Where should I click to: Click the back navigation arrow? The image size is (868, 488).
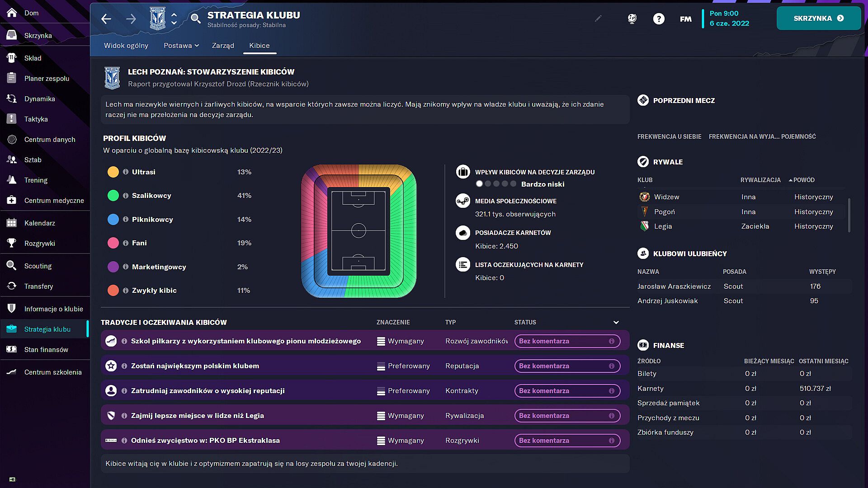click(106, 19)
